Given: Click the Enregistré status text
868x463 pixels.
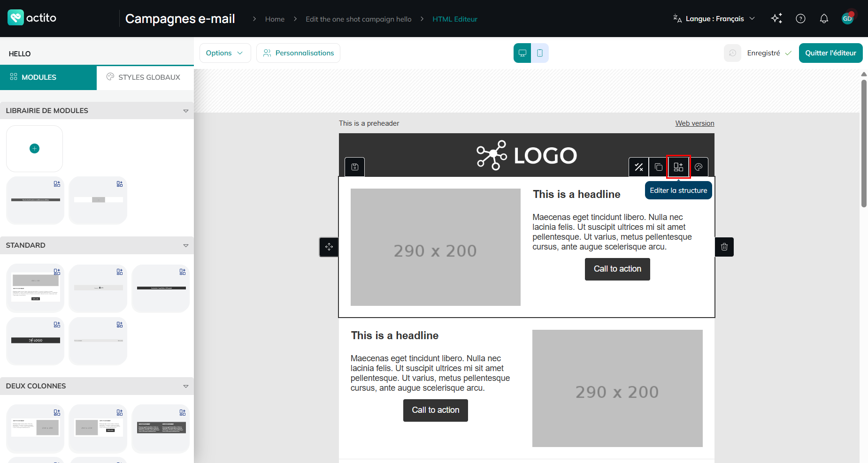Looking at the screenshot, I should (764, 53).
